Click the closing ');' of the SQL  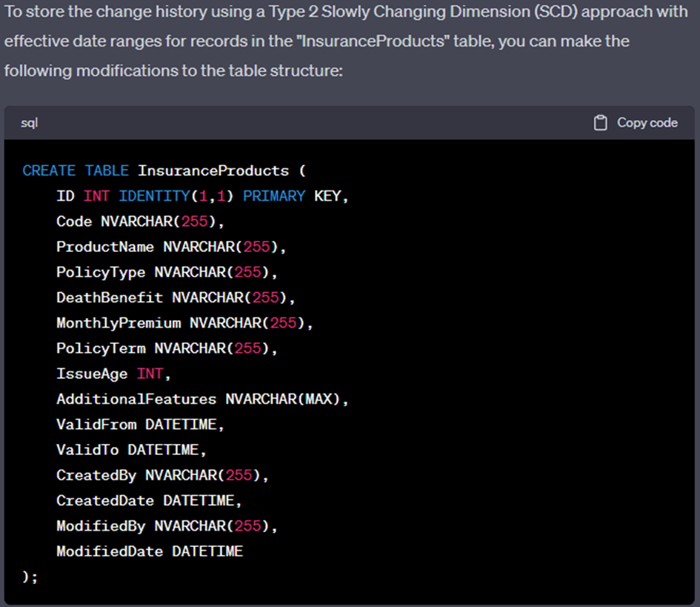coord(30,577)
